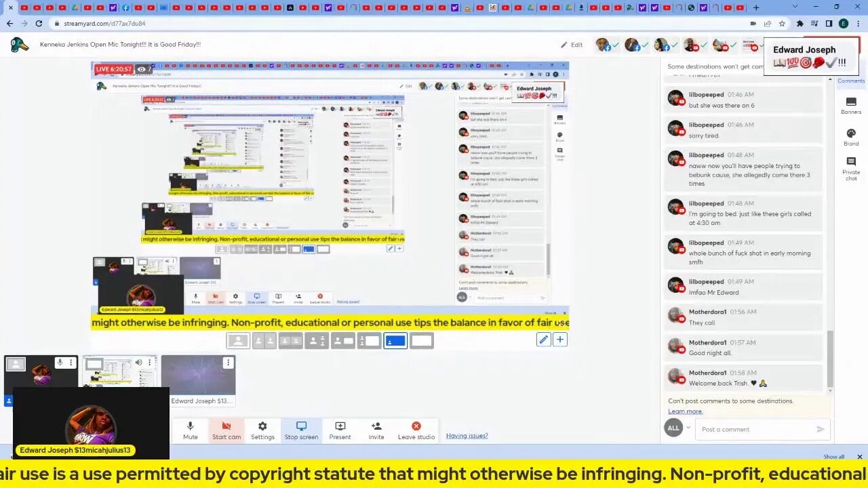Select the fourth layout with speaker and list
The width and height of the screenshot is (868, 488).
click(317, 341)
